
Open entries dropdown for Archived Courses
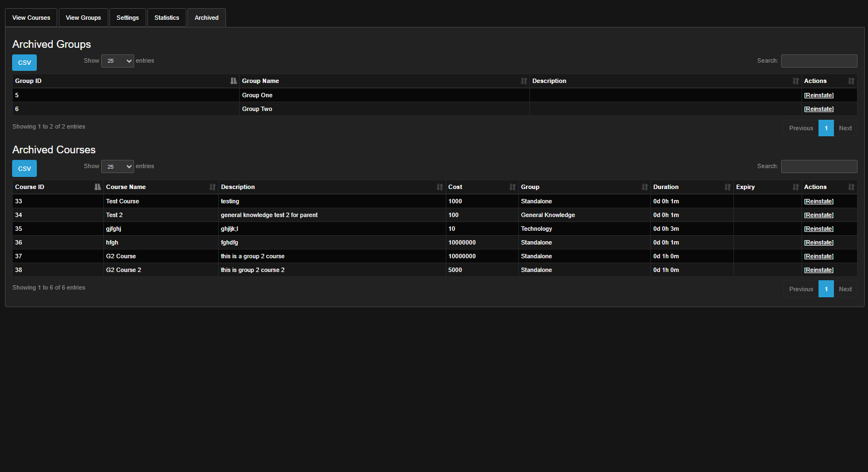pos(118,166)
